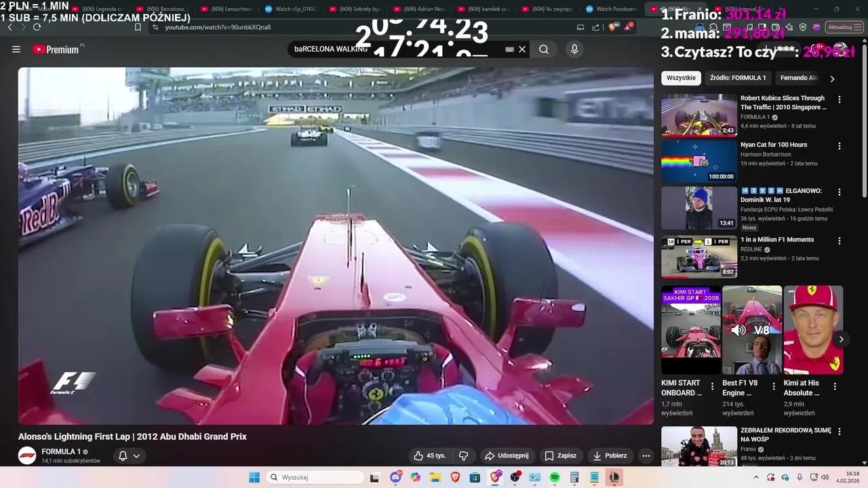
Task: Open the on-screen keyboard in search box
Action: [x=509, y=49]
